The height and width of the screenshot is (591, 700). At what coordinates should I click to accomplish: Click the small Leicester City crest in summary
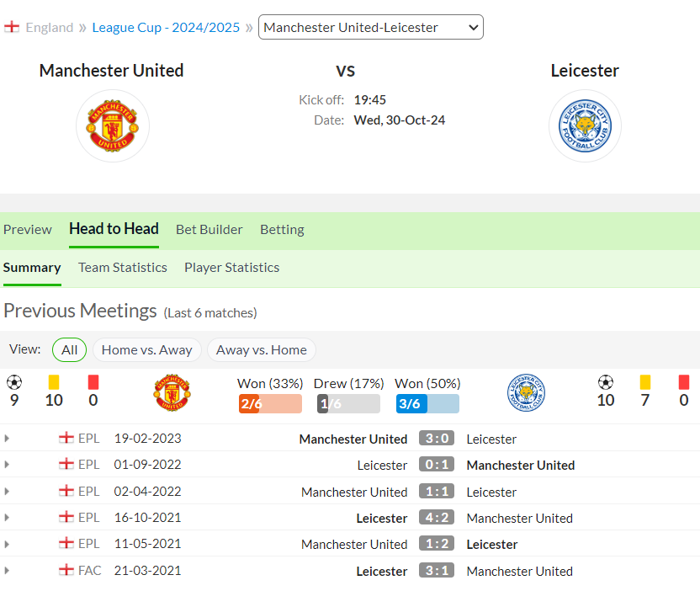pyautogui.click(x=527, y=392)
